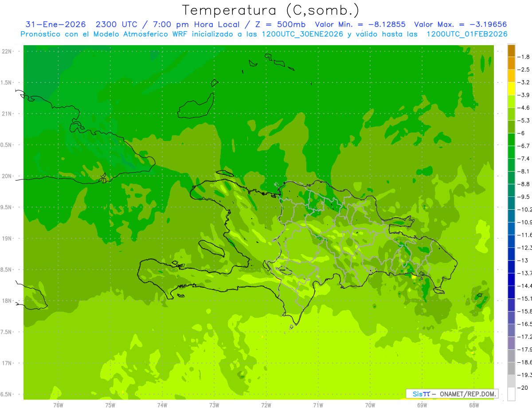Click the title 'Temperatura (C,somb.)'
This screenshot has height=411, width=532.
(270, 10)
